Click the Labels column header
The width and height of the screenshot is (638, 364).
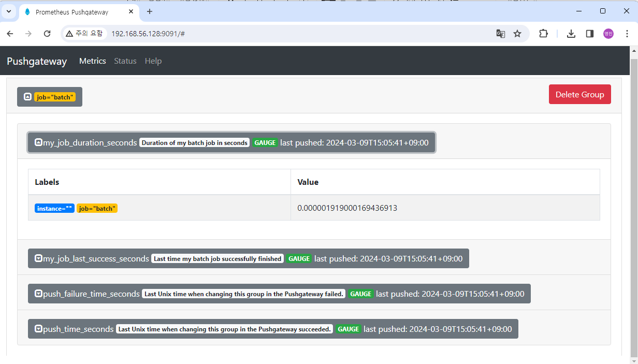[x=47, y=182]
